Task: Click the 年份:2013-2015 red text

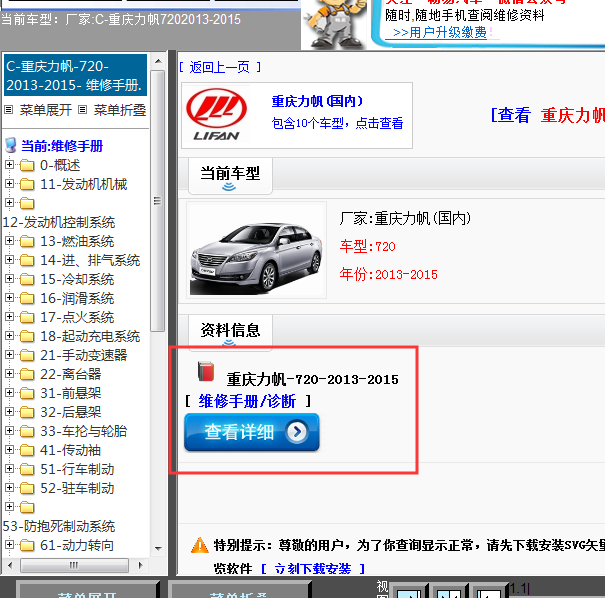Action: point(389,274)
